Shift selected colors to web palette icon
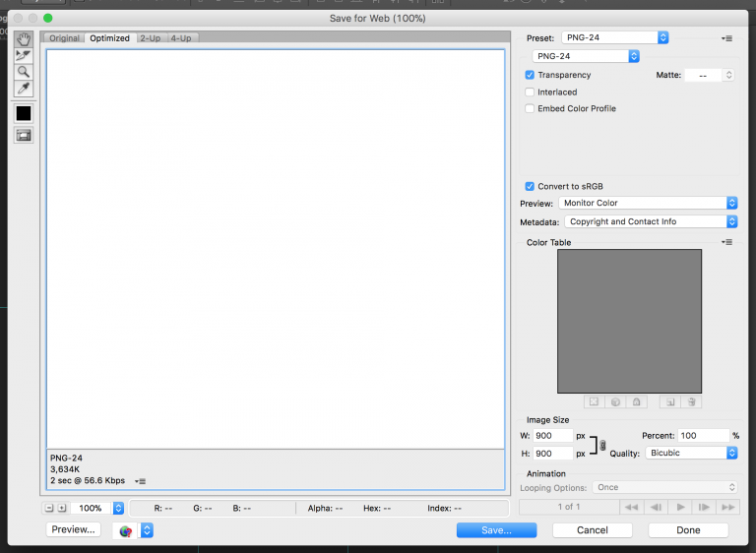The width and height of the screenshot is (756, 553). (x=615, y=401)
